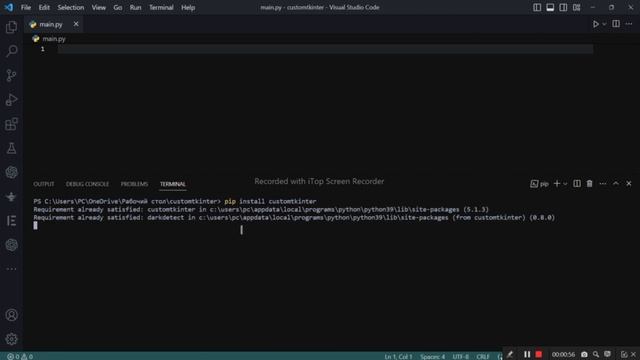Split the terminal
This screenshot has height=360, width=640.
pos(577,184)
